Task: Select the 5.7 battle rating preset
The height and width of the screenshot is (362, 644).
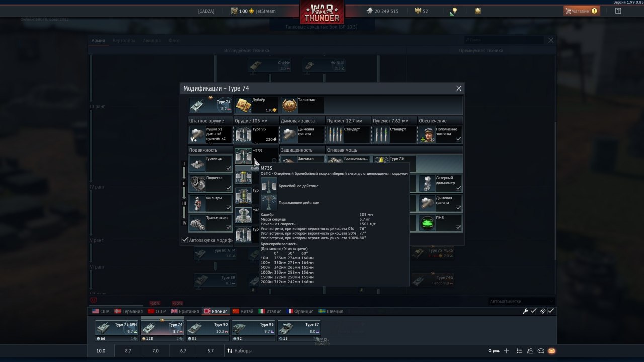Action: [210, 351]
